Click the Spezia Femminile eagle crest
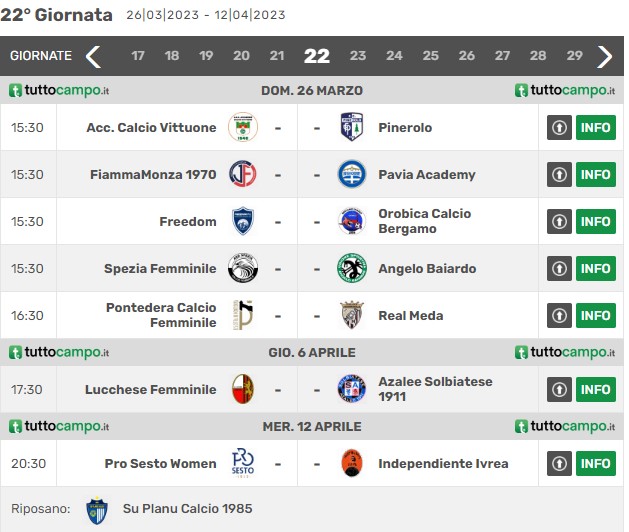This screenshot has width=629, height=532. pyautogui.click(x=243, y=268)
